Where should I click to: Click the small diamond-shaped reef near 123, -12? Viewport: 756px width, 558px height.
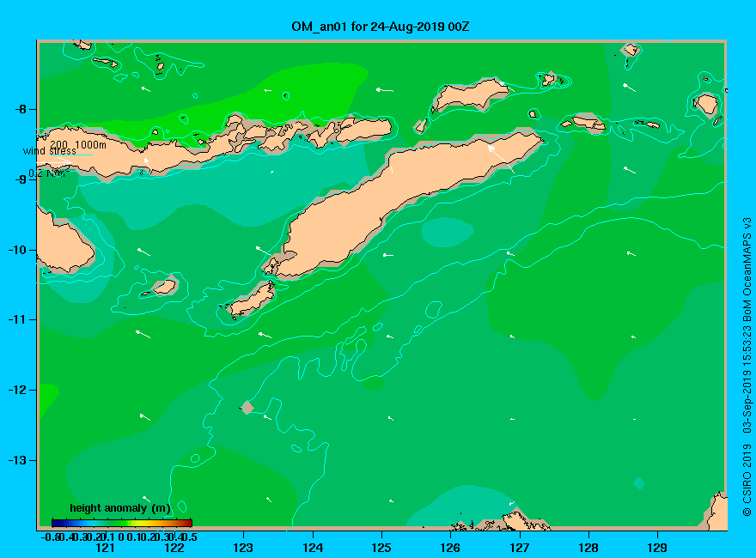click(247, 408)
